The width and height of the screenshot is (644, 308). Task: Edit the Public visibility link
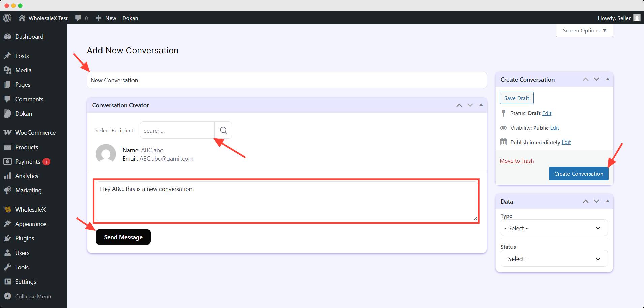point(554,128)
